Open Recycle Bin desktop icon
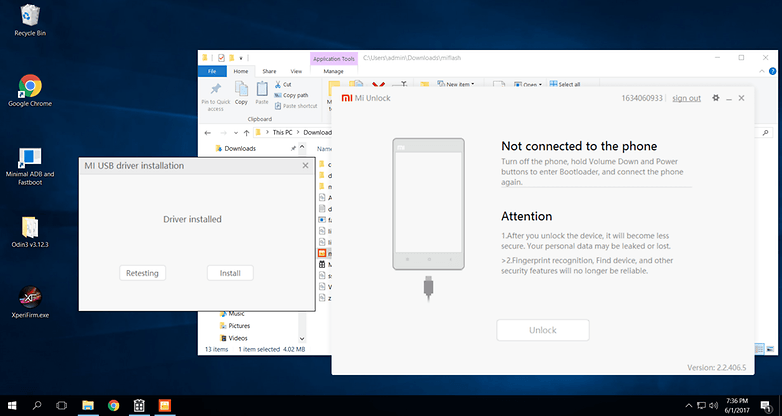The image size is (782, 416). tap(30, 20)
